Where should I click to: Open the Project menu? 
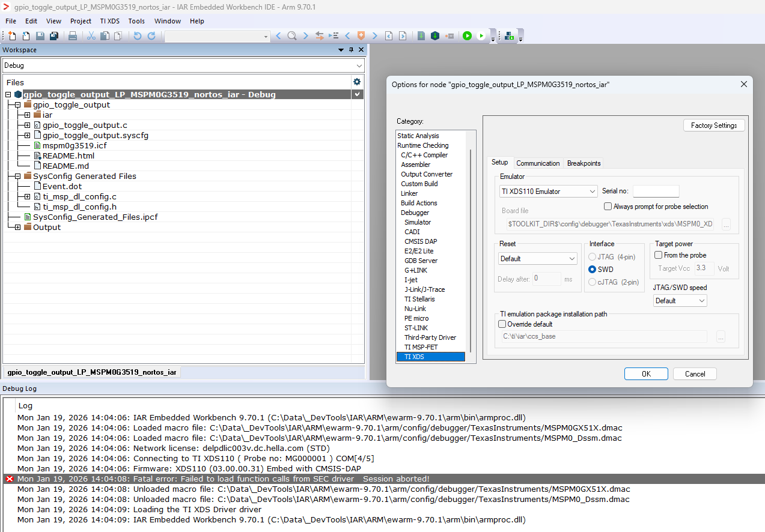pos(81,21)
